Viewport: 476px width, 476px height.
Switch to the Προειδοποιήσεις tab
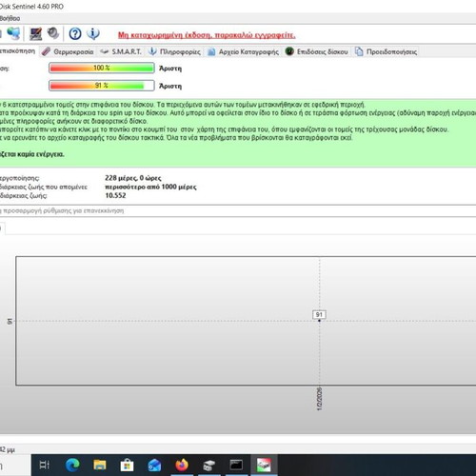386,51
